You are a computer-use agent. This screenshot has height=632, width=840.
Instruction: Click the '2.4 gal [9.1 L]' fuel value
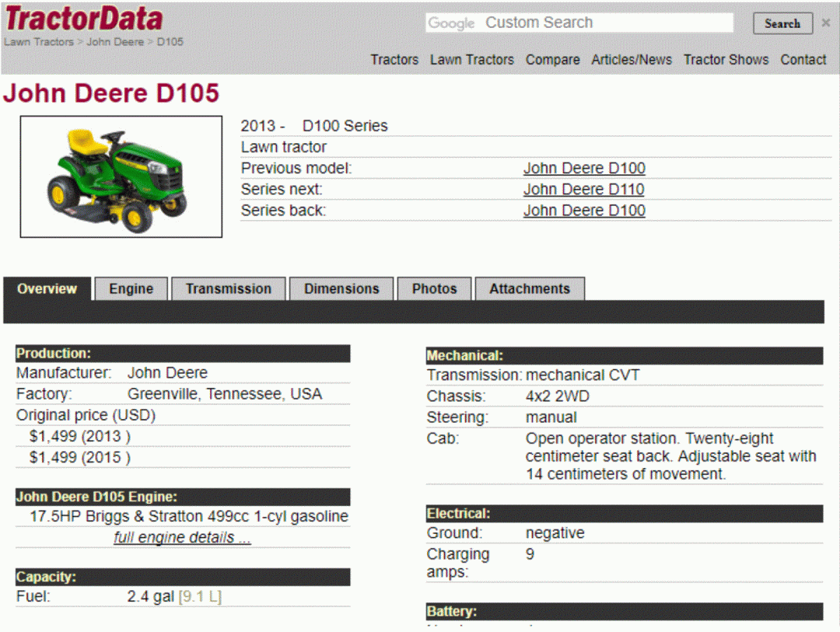[174, 597]
